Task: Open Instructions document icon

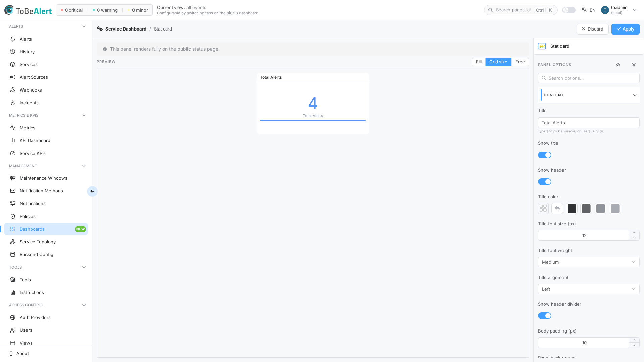Action: click(13, 292)
